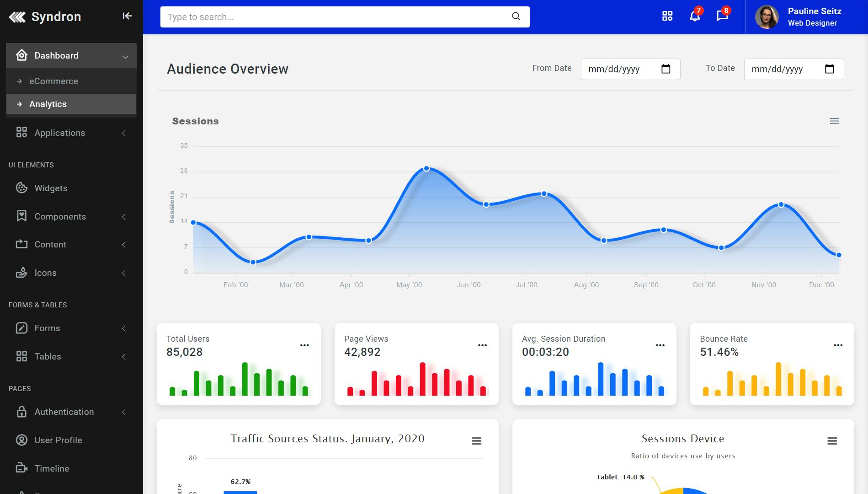Image resolution: width=868 pixels, height=494 pixels.
Task: Click the Content icon in sidebar
Action: pos(21,244)
